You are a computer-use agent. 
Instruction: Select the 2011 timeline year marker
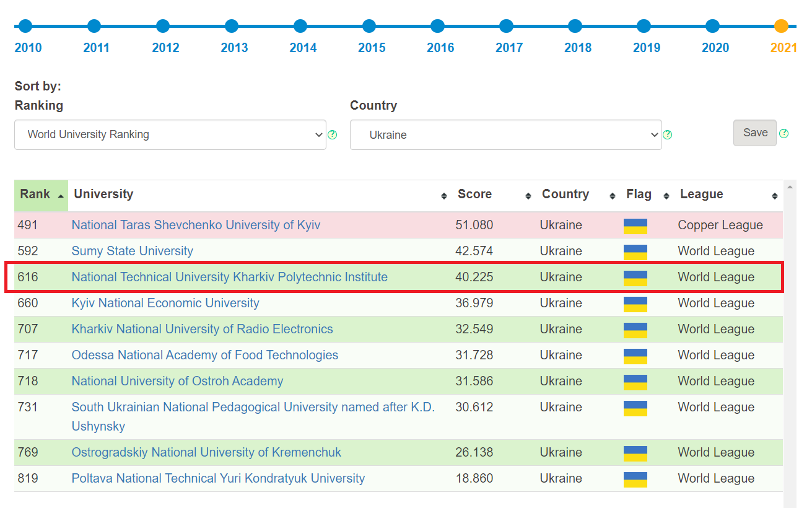point(94,26)
